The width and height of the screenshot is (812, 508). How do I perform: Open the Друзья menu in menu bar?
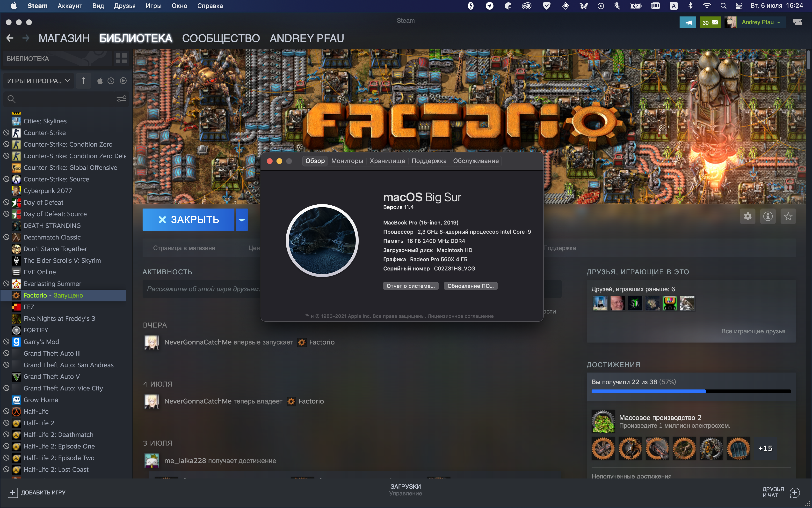124,6
